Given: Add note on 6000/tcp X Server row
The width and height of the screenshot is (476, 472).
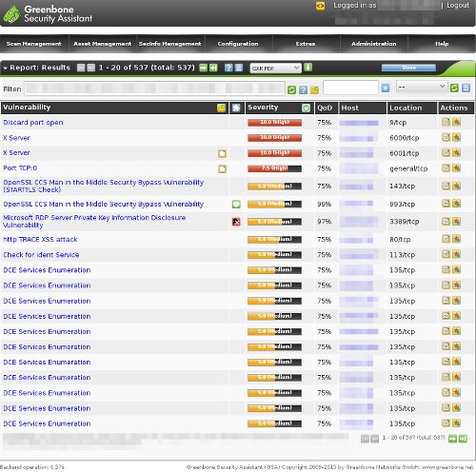Looking at the screenshot, I should [446, 137].
